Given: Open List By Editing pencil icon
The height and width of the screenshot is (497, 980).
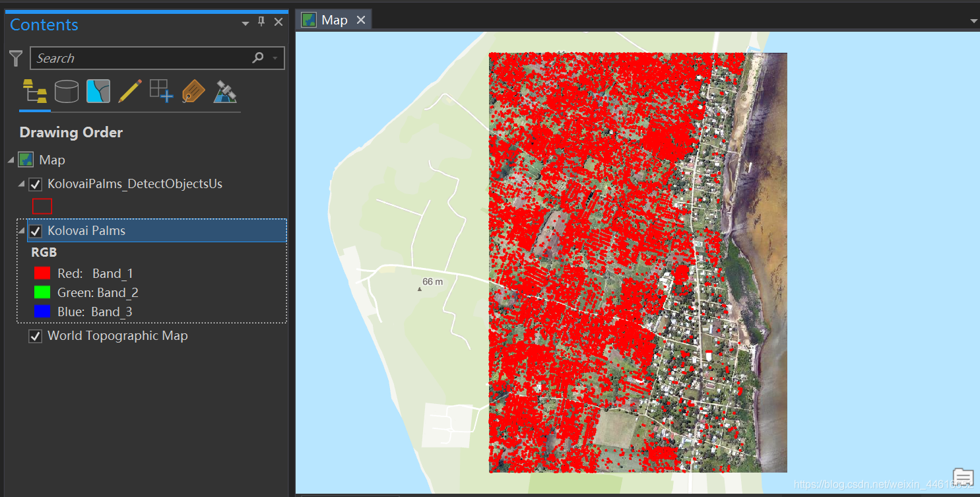Looking at the screenshot, I should [130, 91].
